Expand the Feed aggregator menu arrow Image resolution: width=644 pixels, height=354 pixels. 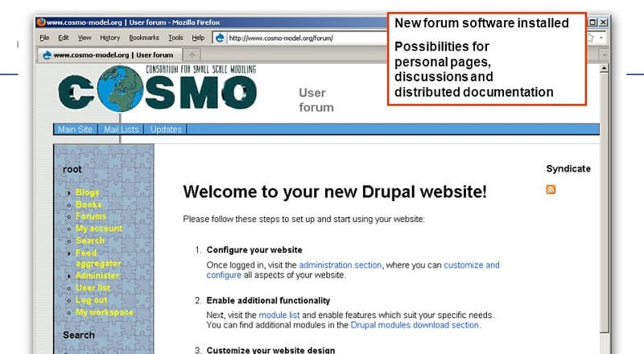(69, 253)
